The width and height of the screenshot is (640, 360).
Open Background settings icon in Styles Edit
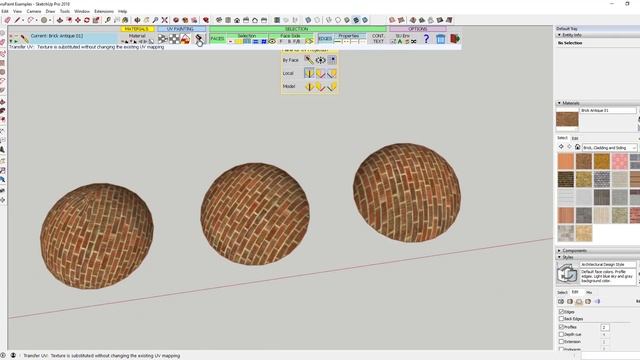point(579,302)
